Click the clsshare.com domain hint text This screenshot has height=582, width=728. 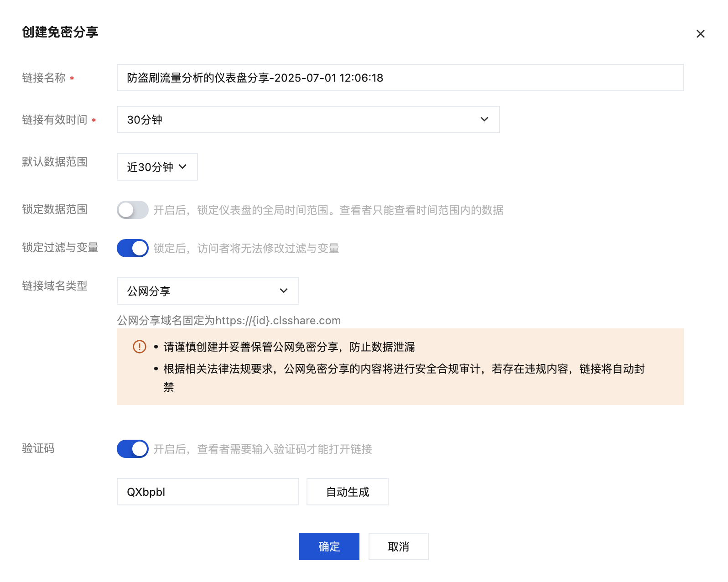click(229, 321)
